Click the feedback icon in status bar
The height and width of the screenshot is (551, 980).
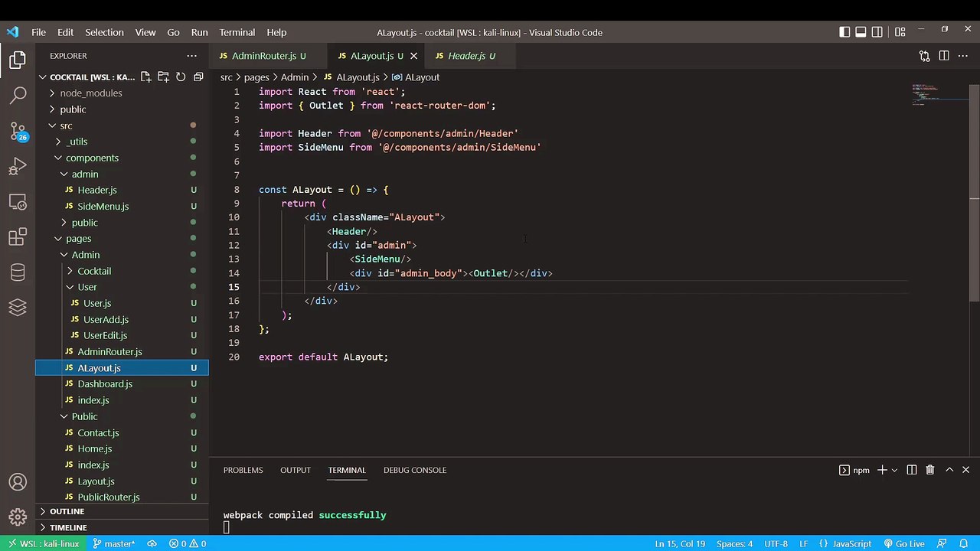coord(942,543)
